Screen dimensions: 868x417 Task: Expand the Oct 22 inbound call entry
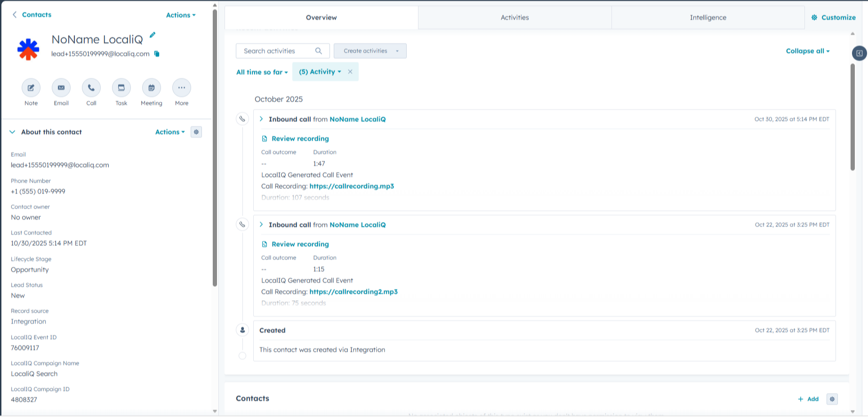(261, 225)
